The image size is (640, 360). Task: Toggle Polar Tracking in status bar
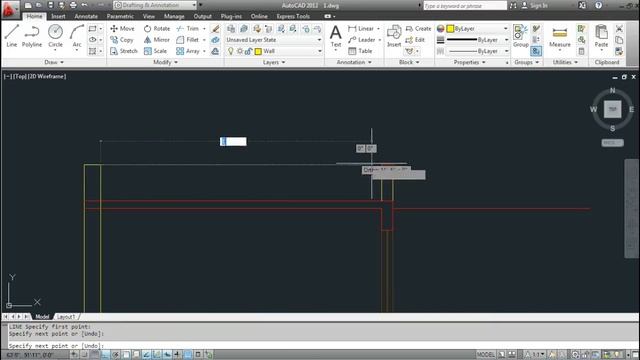[116, 354]
